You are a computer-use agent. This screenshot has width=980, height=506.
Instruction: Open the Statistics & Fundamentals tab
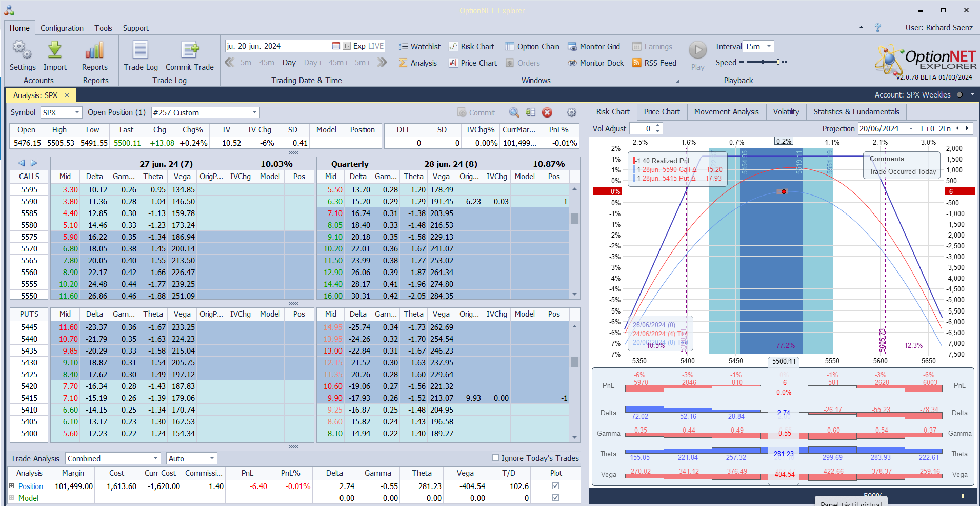pyautogui.click(x=856, y=112)
